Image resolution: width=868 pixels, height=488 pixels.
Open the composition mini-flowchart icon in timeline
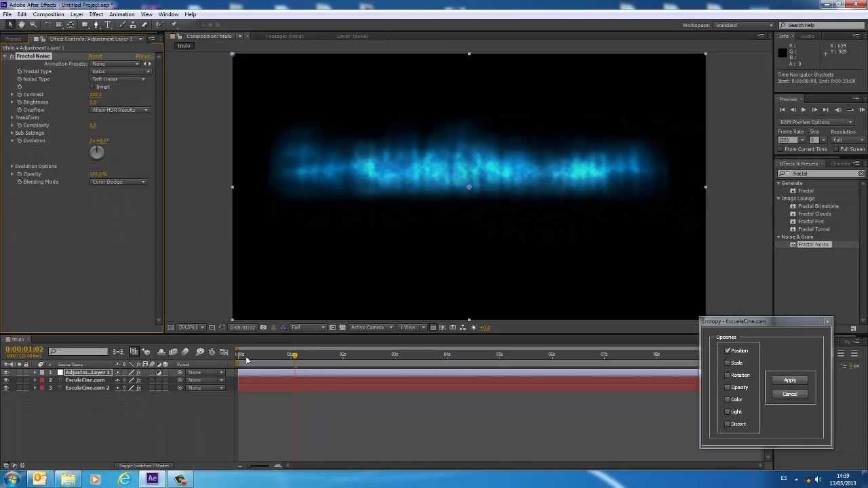[x=119, y=352]
